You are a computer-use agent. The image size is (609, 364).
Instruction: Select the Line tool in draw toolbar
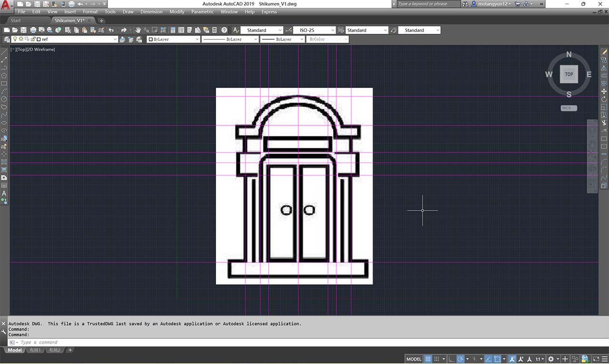(4, 52)
